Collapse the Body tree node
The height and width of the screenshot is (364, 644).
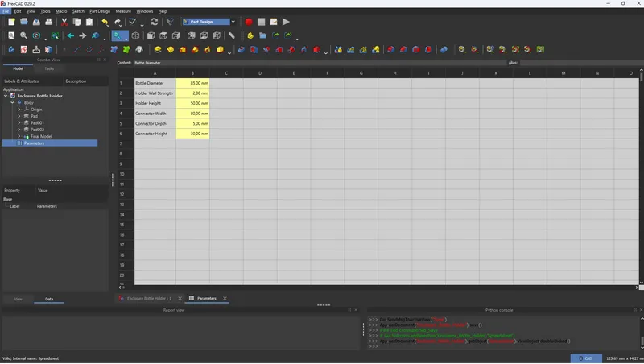pos(12,103)
